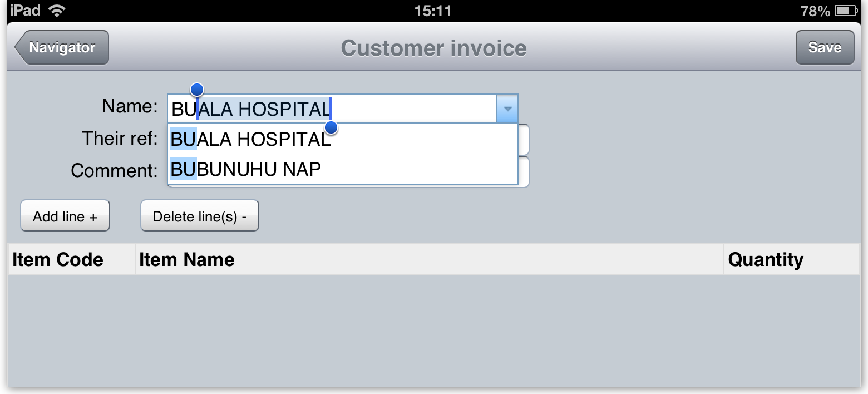Expand the Name combo box arrow
Screen dimensions: 868x394
click(507, 109)
